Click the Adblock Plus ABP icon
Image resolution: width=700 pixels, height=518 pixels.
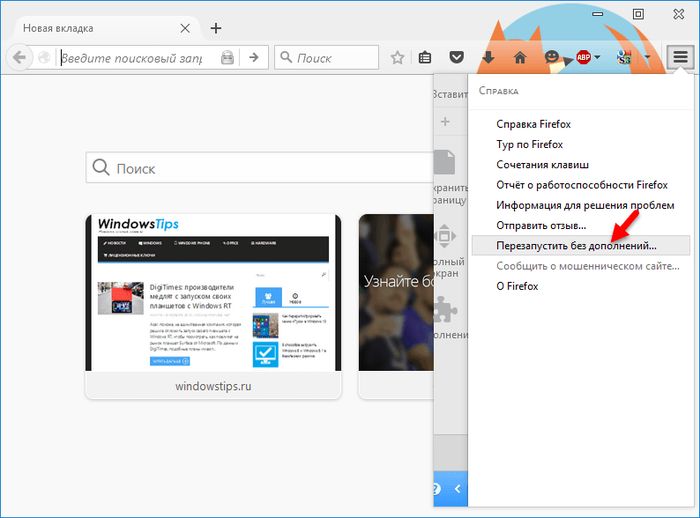(583, 57)
